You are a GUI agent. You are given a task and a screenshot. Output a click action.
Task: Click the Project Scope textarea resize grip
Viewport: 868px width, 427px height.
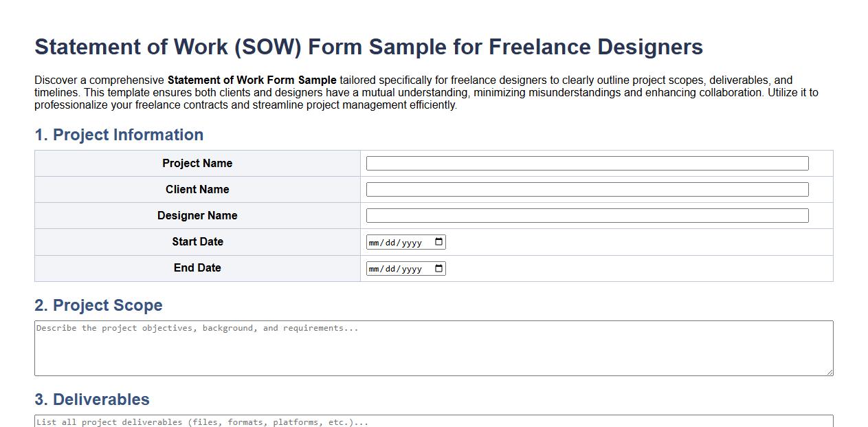pyautogui.click(x=829, y=373)
